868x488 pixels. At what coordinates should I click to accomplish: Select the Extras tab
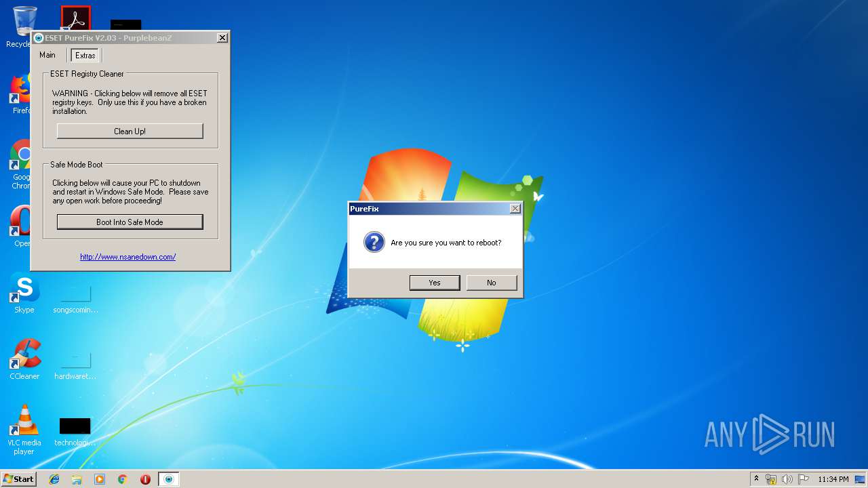(x=85, y=56)
